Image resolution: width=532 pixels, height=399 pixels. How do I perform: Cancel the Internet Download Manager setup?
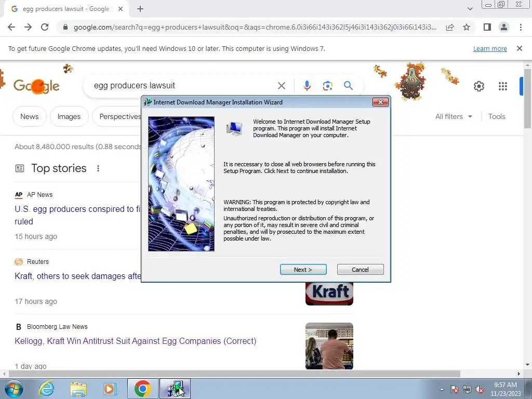point(361,270)
